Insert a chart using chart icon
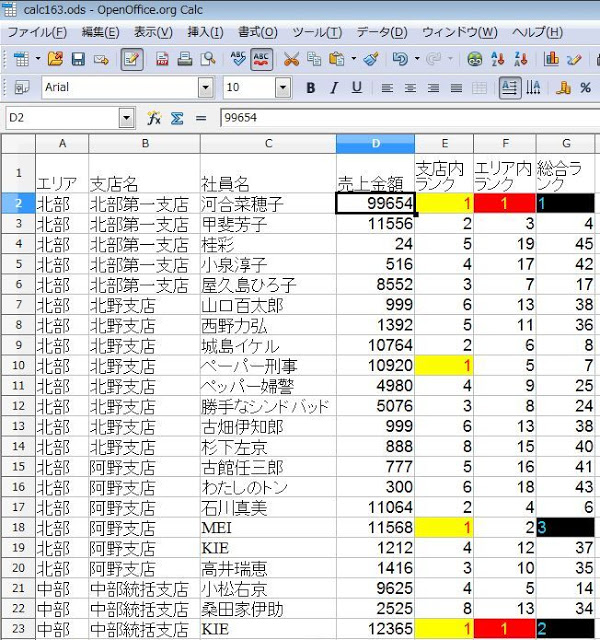Screen dimensions: 600x640 click(552, 60)
